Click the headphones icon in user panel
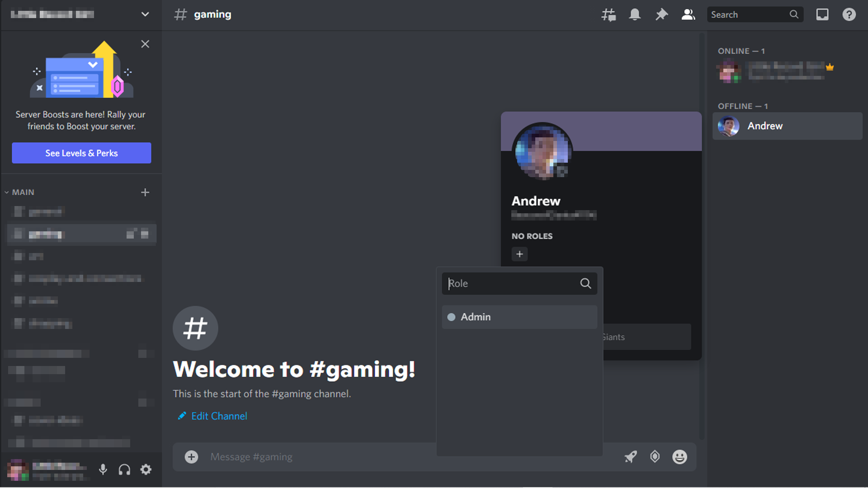The height and width of the screenshot is (488, 868). point(124,469)
